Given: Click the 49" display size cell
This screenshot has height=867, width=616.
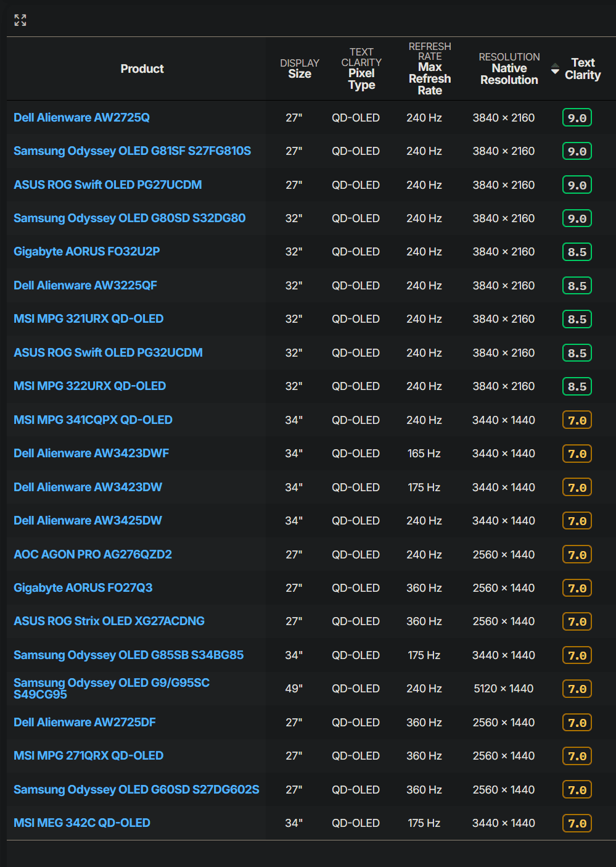Looking at the screenshot, I should click(x=294, y=689).
